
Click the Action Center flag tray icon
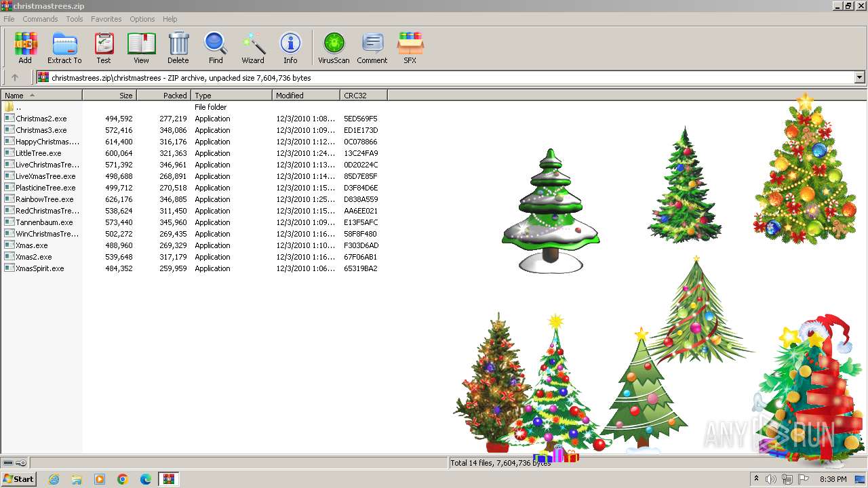pyautogui.click(x=804, y=479)
